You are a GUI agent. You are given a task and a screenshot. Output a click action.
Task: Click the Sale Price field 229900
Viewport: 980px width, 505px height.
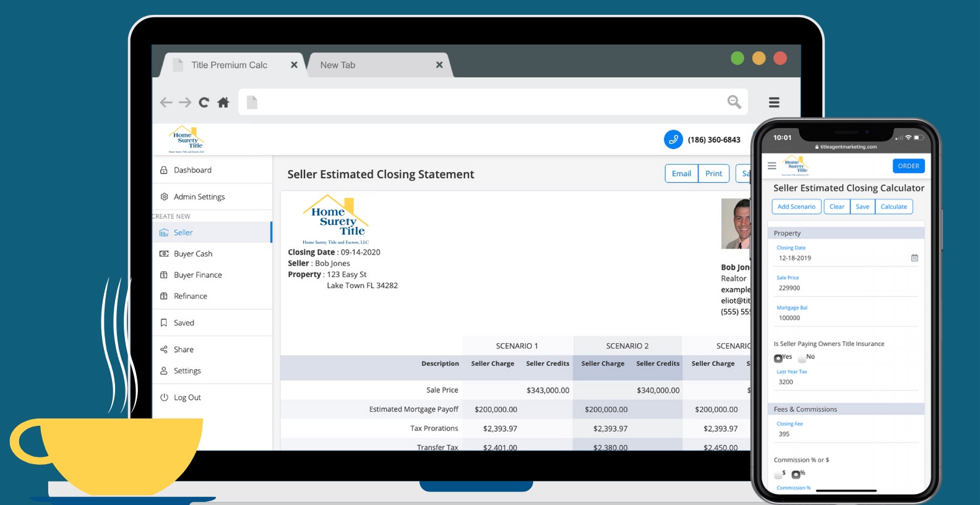847,288
